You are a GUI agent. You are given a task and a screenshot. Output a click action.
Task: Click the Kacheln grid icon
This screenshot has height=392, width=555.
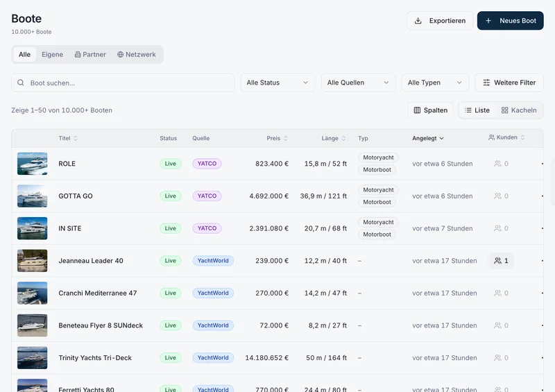point(505,110)
